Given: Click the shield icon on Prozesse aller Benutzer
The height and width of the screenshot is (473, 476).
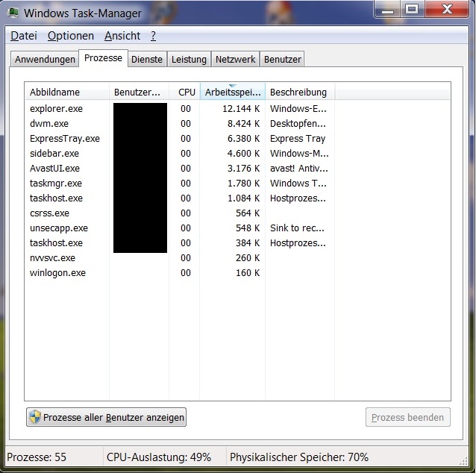Looking at the screenshot, I should tap(35, 417).
